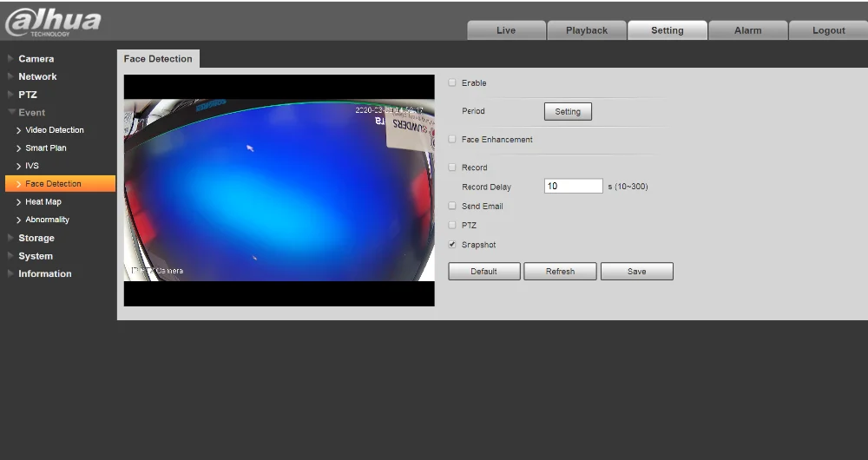Click the s (10~300) range text

click(x=628, y=187)
